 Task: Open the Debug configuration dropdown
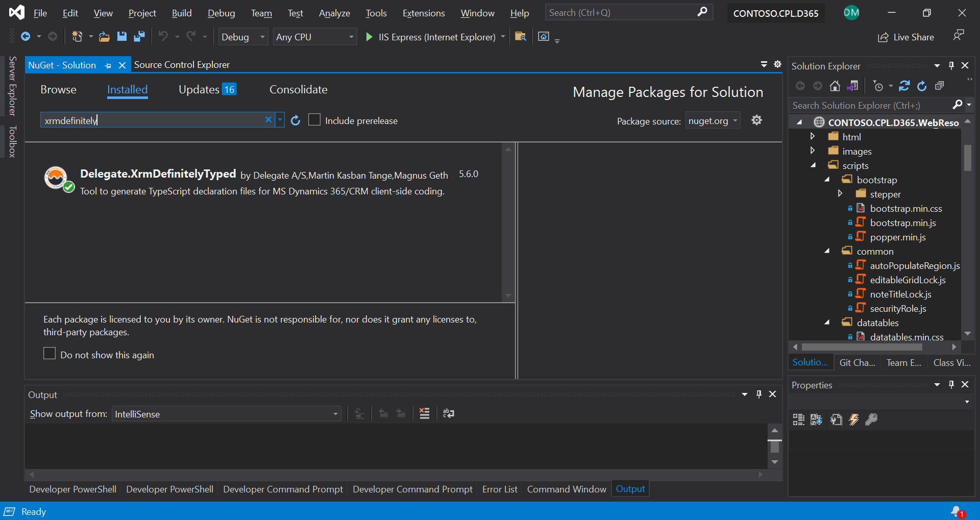[243, 37]
